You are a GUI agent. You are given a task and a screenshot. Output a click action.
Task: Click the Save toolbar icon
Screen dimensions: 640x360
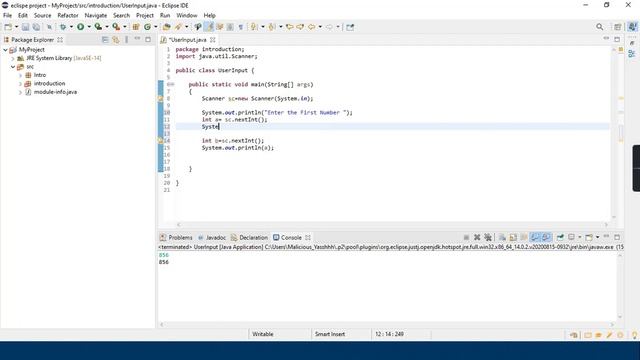[x=25, y=27]
